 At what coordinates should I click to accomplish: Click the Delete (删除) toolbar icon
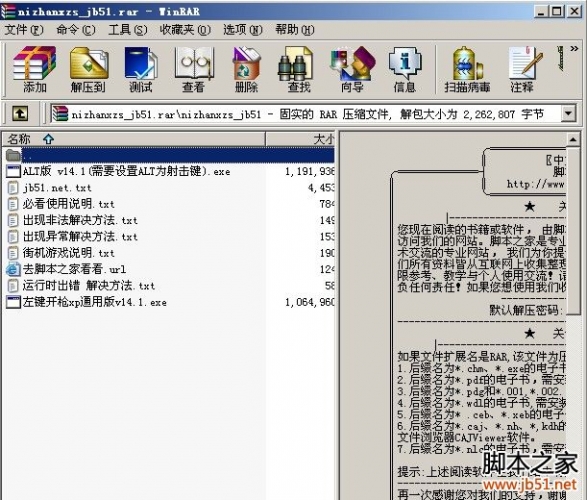(246, 69)
